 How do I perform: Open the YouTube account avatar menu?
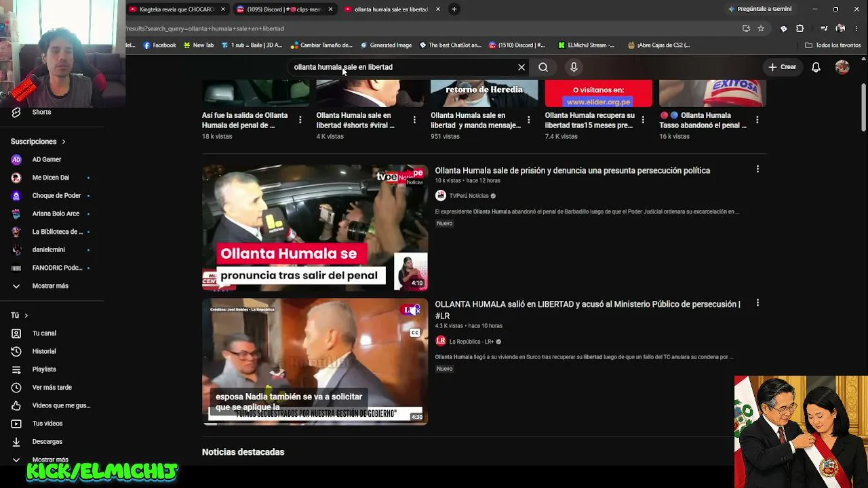point(842,67)
